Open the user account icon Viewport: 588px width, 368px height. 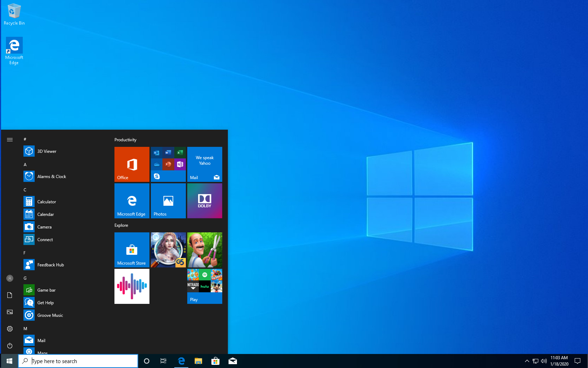[10, 278]
